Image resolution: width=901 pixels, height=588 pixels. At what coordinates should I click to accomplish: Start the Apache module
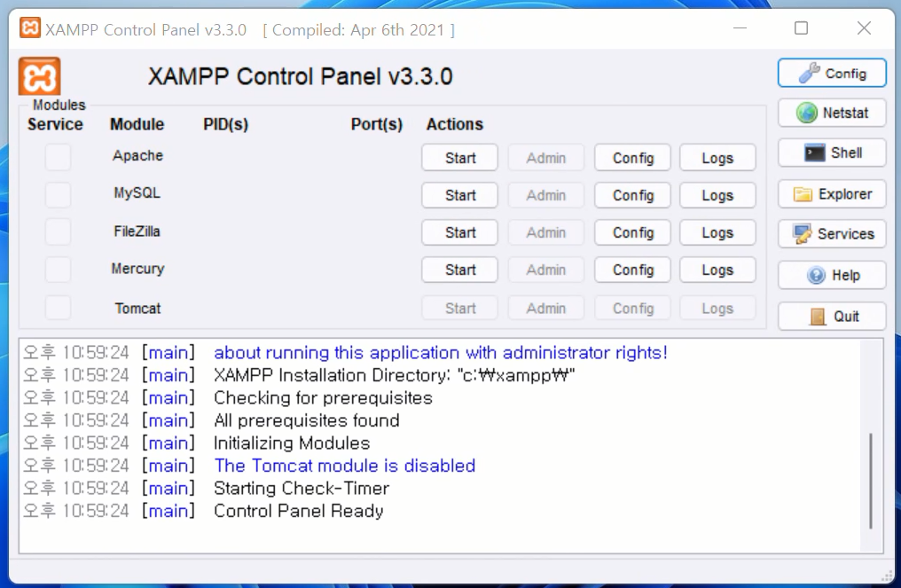459,158
